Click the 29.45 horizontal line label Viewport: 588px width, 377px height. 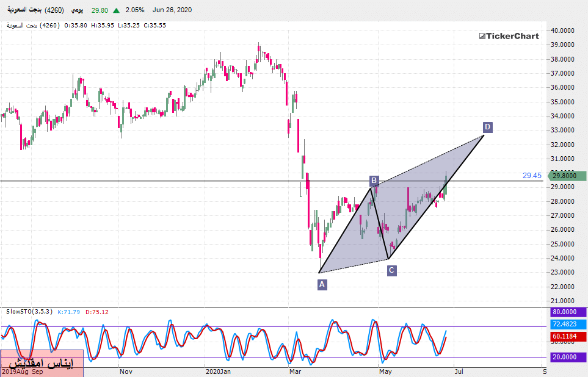pos(531,176)
